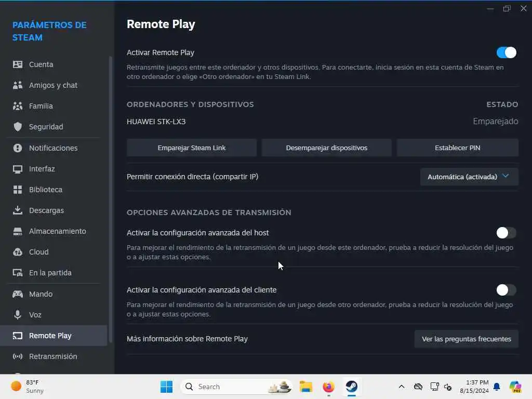Viewport: 532px width, 399px height.
Task: Click the Seguridad shield icon
Action: pos(18,127)
